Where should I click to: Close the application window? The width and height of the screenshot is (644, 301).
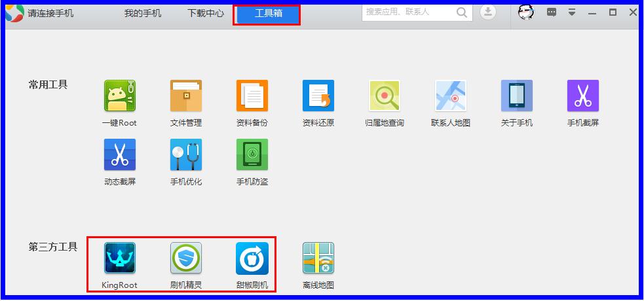point(633,12)
